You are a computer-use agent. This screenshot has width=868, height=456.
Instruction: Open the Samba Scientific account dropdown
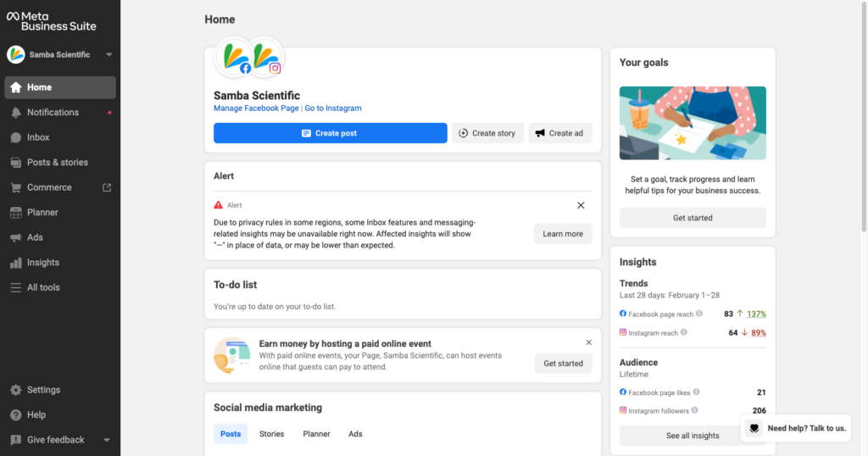[108, 54]
